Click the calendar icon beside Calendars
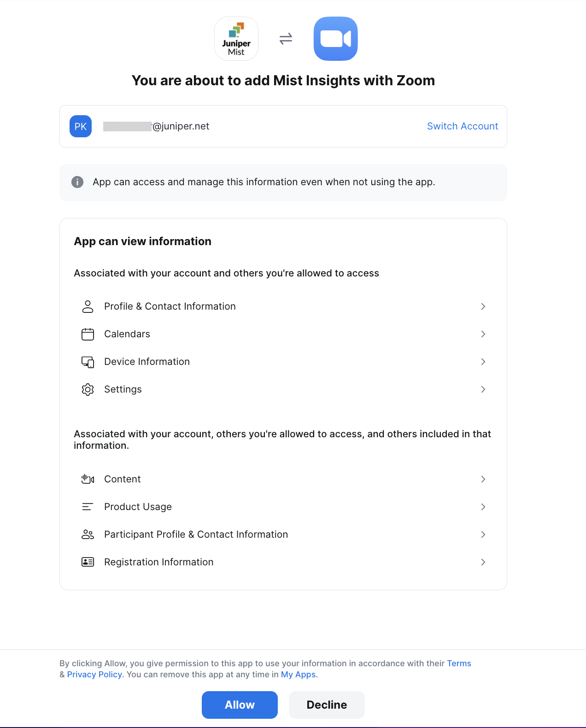Viewport: 586px width, 728px height. click(x=88, y=334)
